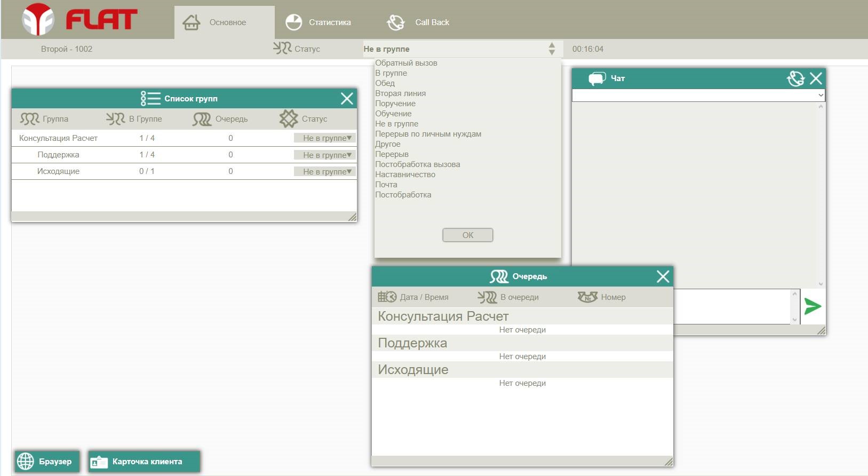Pick Не в группе in status list
Image resolution: width=868 pixels, height=476 pixels.
[396, 124]
